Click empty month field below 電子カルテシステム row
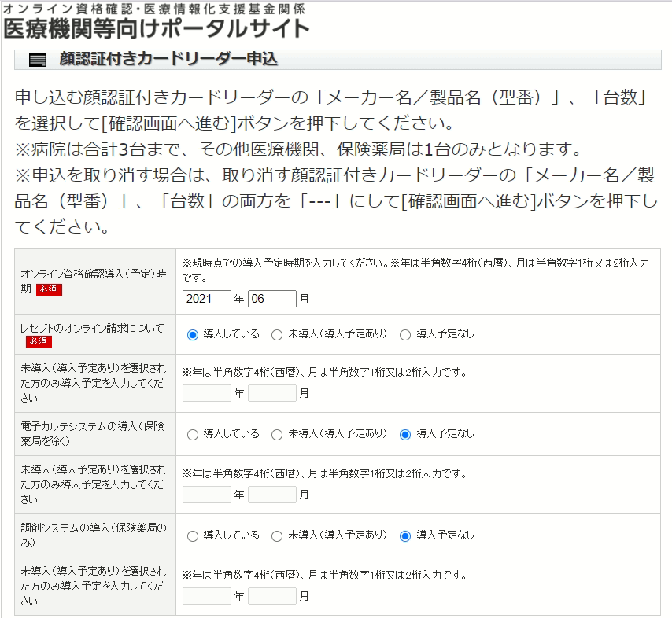Image resolution: width=672 pixels, height=618 pixels. [271, 495]
